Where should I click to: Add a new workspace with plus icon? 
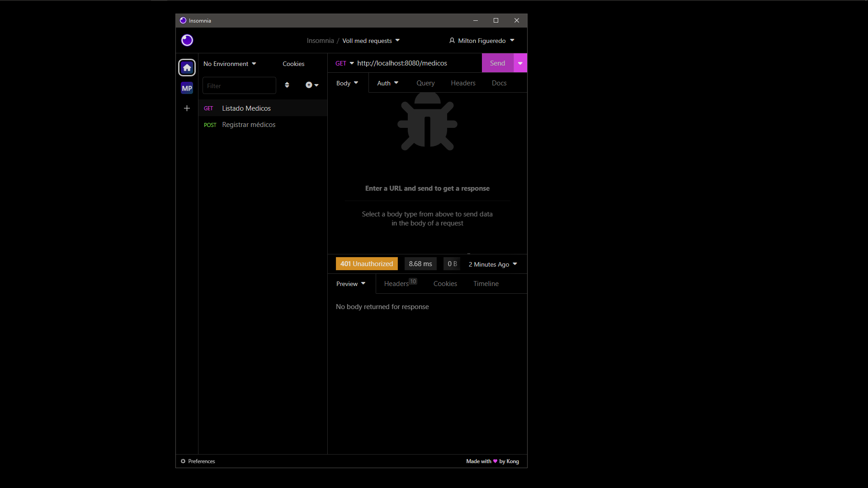(x=187, y=108)
